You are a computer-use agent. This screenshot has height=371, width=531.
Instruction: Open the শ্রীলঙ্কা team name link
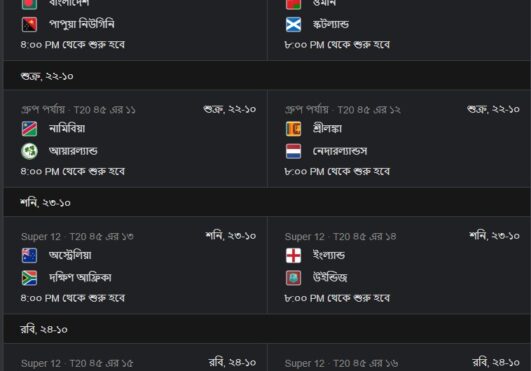327,129
